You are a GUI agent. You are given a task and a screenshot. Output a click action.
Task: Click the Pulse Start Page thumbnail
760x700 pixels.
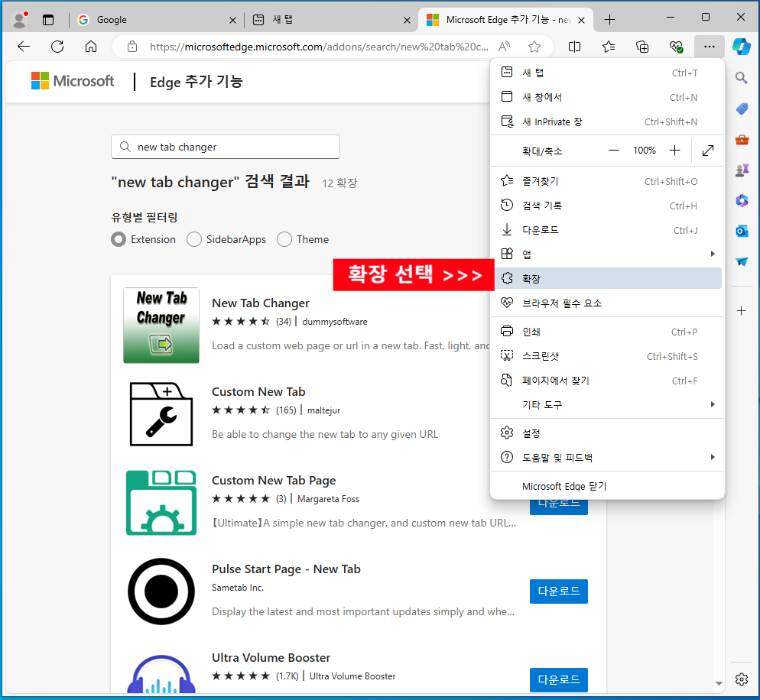click(x=161, y=591)
